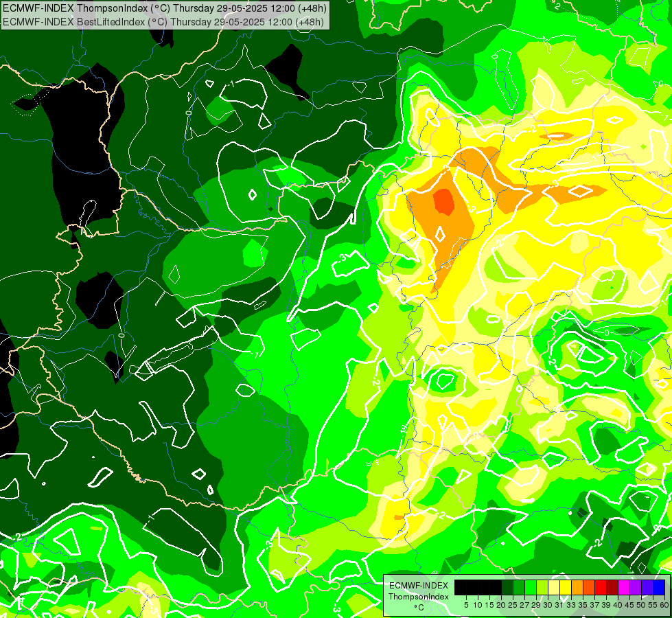Click the legend tick value 30
The width and height of the screenshot is (672, 618).
pyautogui.click(x=548, y=605)
